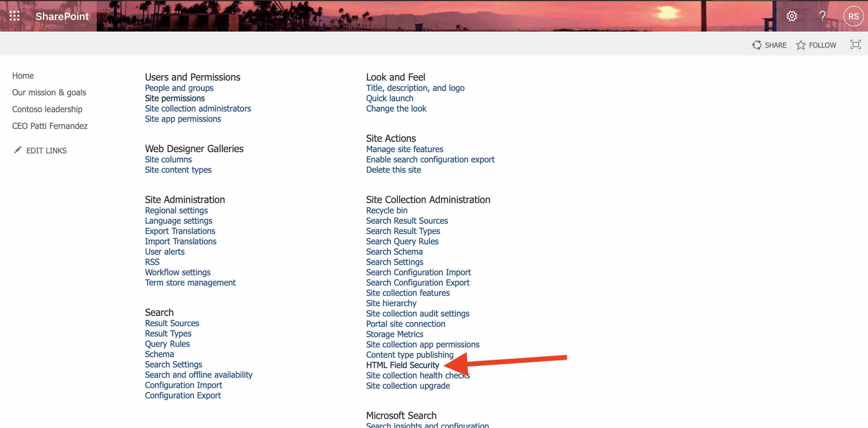
Task: Click the Share icon
Action: point(757,44)
